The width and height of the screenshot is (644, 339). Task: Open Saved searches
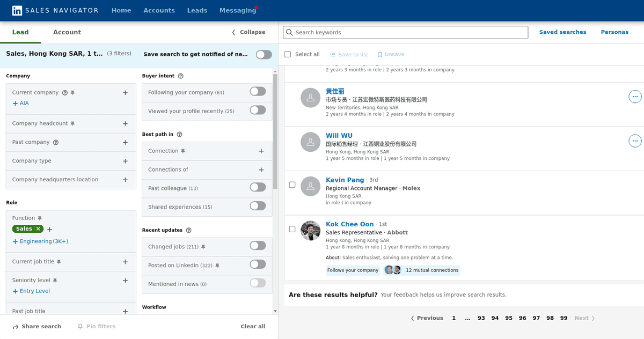coord(562,32)
